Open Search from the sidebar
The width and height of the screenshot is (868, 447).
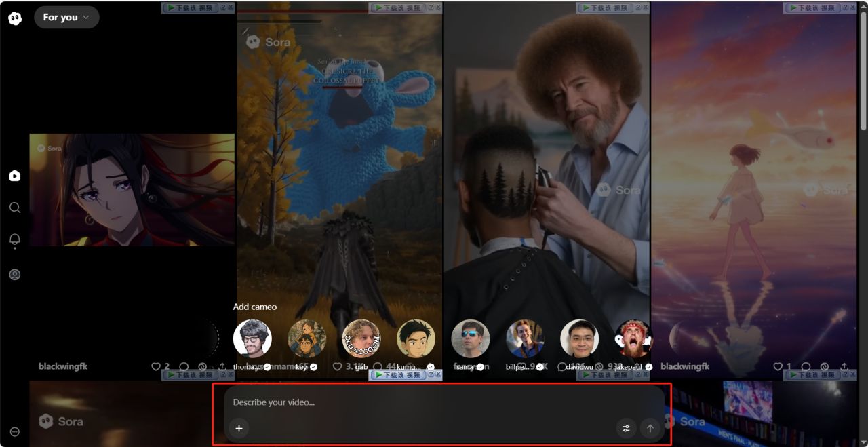(x=15, y=208)
